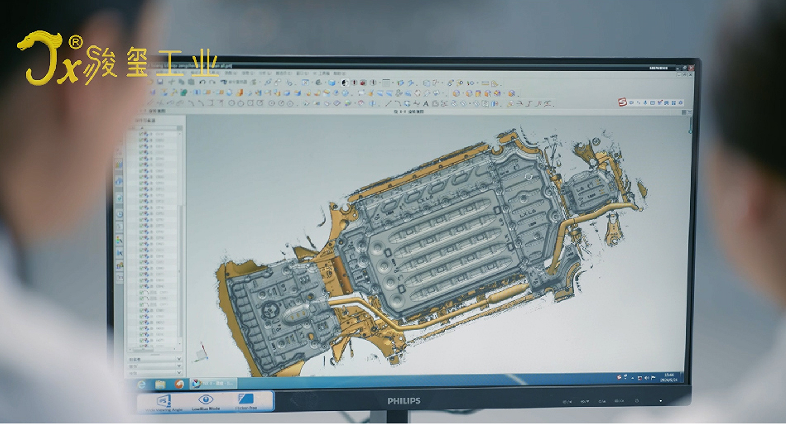Screen dimensions: 786x424
Task: Click the red Sogou "S" input method icon
Action: [623, 102]
